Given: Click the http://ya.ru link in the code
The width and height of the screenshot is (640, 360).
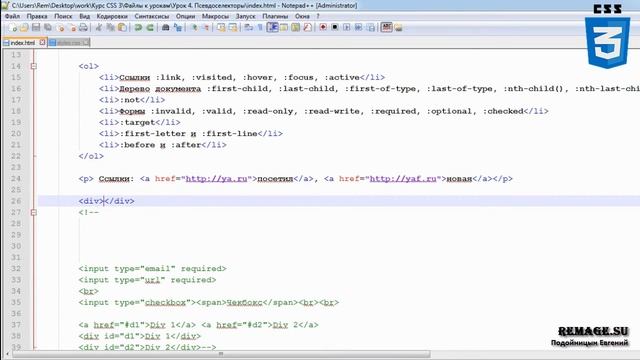Looking at the screenshot, I should click(x=216, y=179).
